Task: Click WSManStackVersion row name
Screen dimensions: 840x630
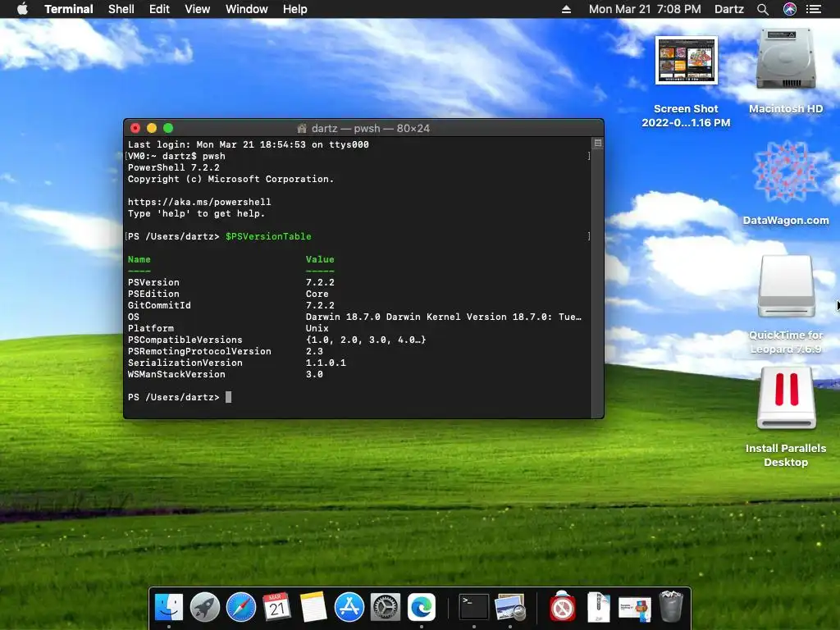Action: pyautogui.click(x=176, y=374)
